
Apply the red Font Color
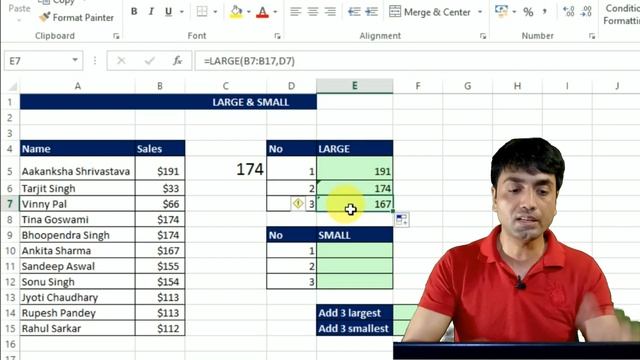pyautogui.click(x=262, y=12)
